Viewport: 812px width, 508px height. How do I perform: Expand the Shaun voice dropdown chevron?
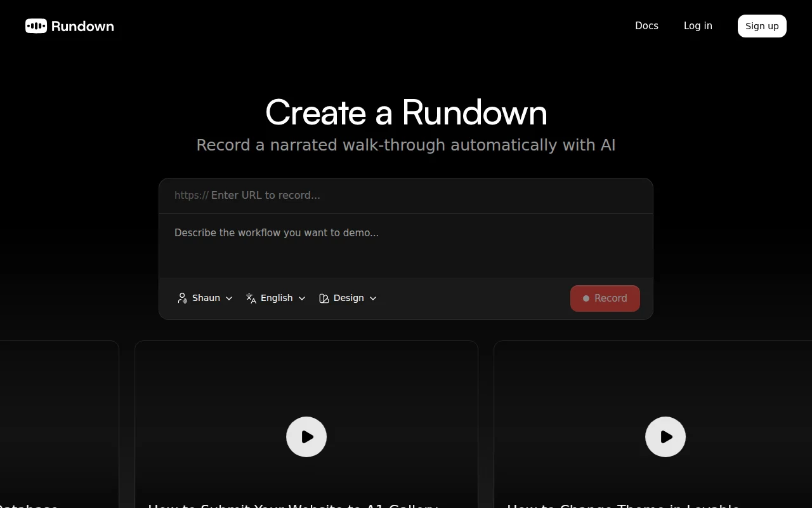click(229, 298)
